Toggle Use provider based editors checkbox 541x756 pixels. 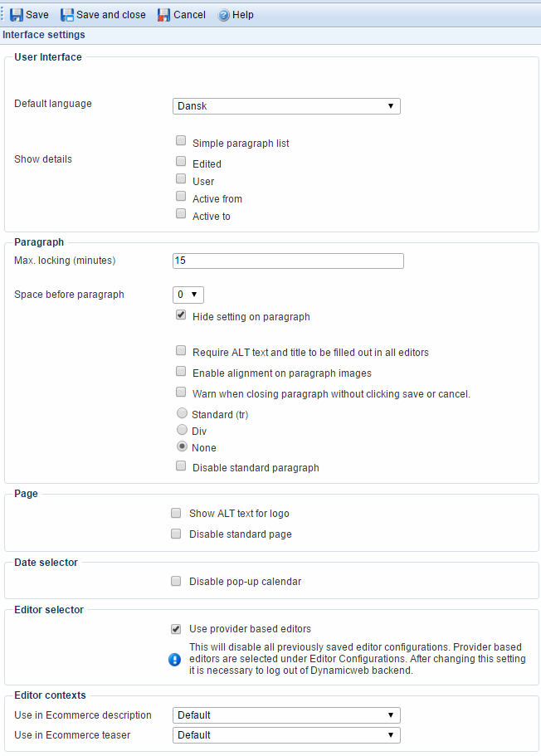click(176, 628)
